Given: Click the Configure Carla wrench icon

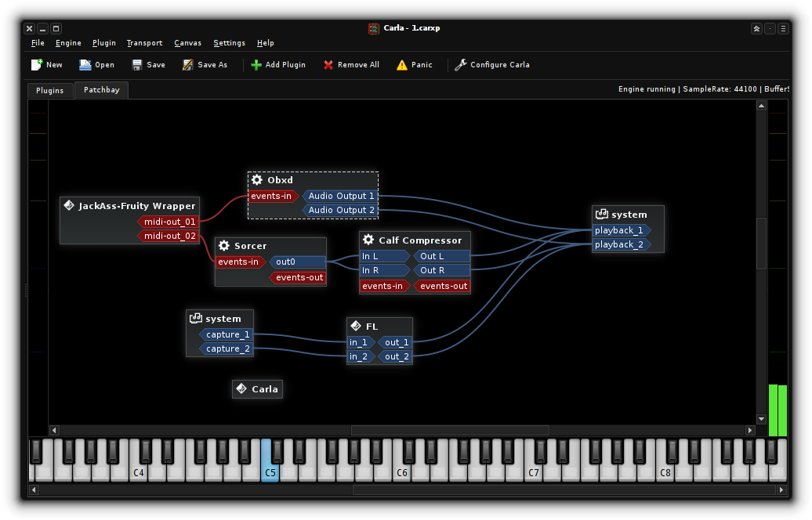Looking at the screenshot, I should click(461, 65).
